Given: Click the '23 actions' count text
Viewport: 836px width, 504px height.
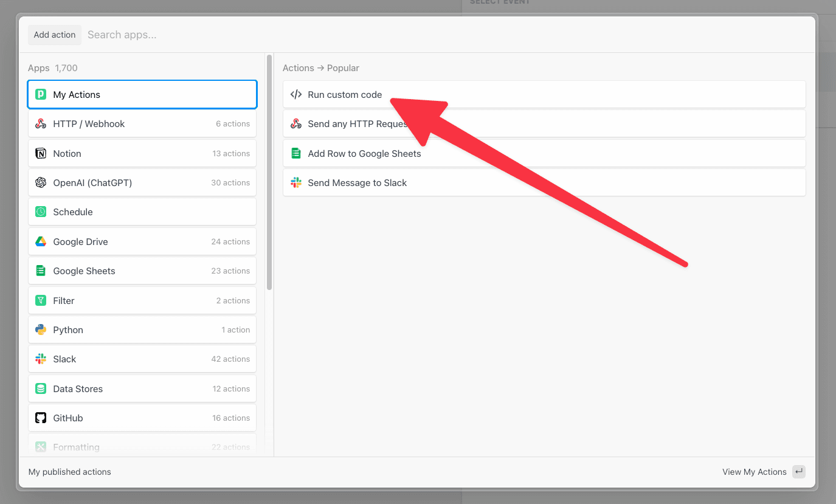Looking at the screenshot, I should 230,271.
